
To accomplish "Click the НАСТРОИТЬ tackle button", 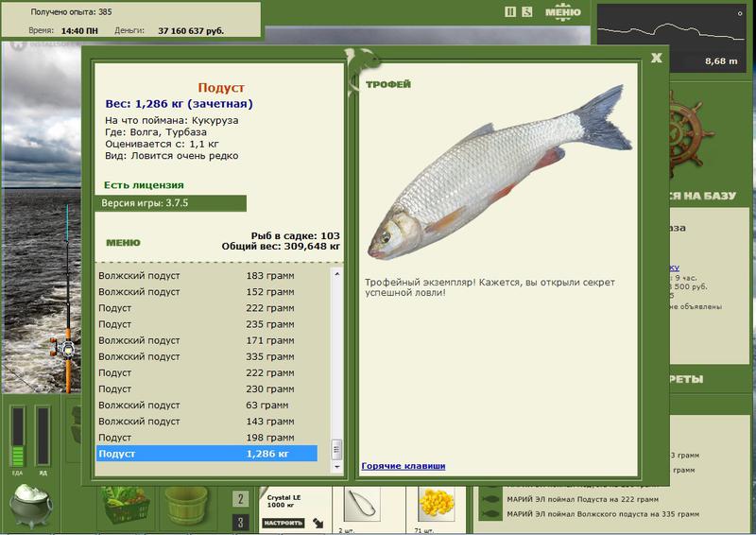I will [283, 523].
